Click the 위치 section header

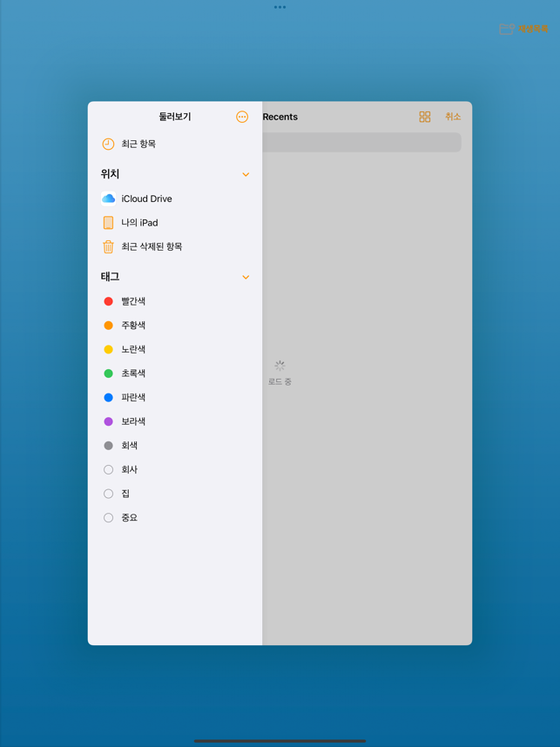click(110, 174)
